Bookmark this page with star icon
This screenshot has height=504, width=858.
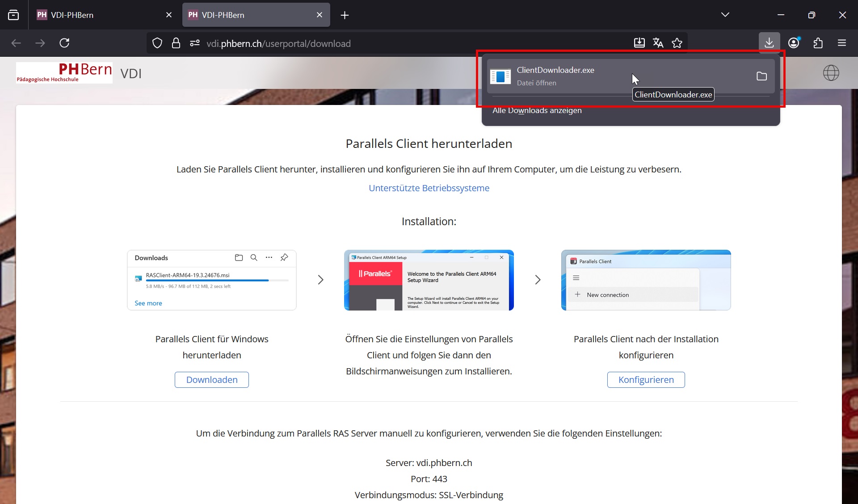tap(677, 43)
